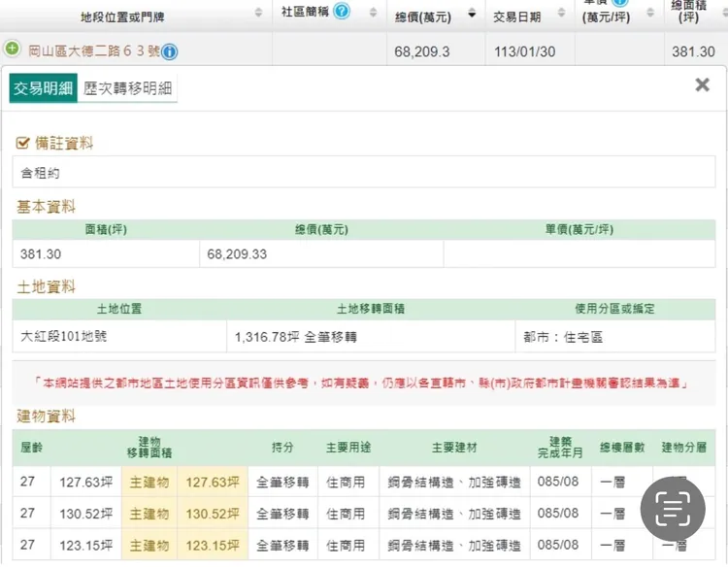Sort by 社區簡稱 column arrows

tap(373, 13)
